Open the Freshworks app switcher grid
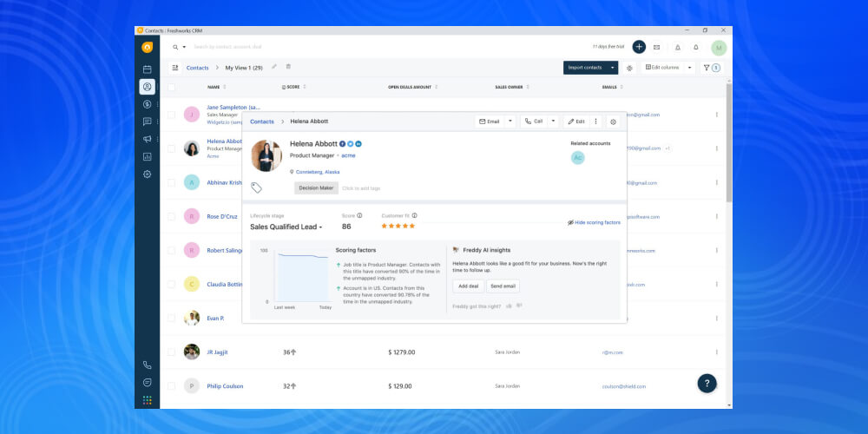868x434 pixels. (148, 400)
